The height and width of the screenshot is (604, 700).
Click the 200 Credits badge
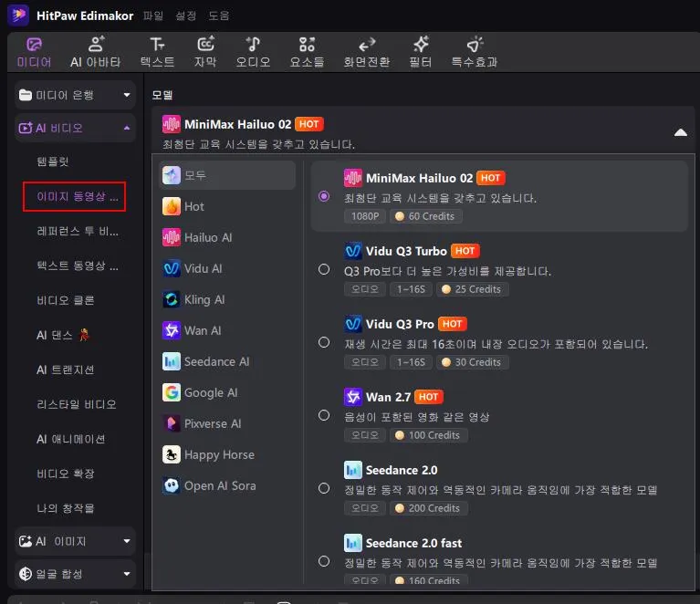pyautogui.click(x=429, y=508)
